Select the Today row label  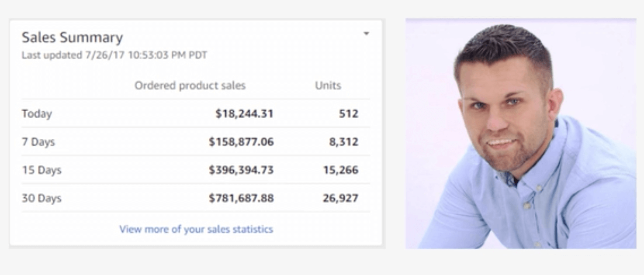pyautogui.click(x=37, y=114)
